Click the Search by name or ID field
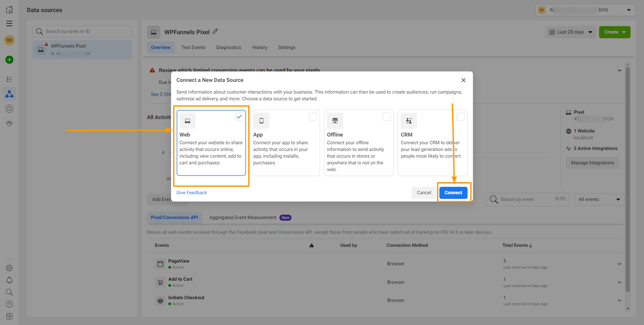 click(82, 32)
